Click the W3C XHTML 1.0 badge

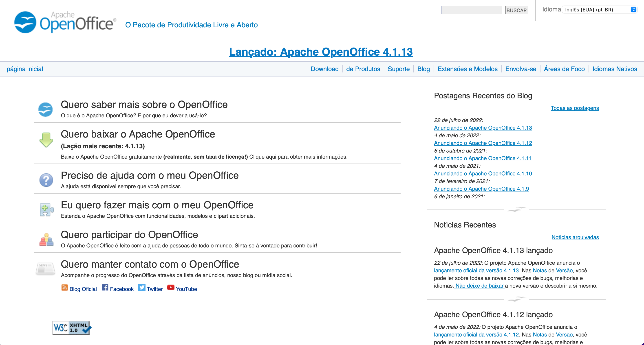click(x=71, y=328)
